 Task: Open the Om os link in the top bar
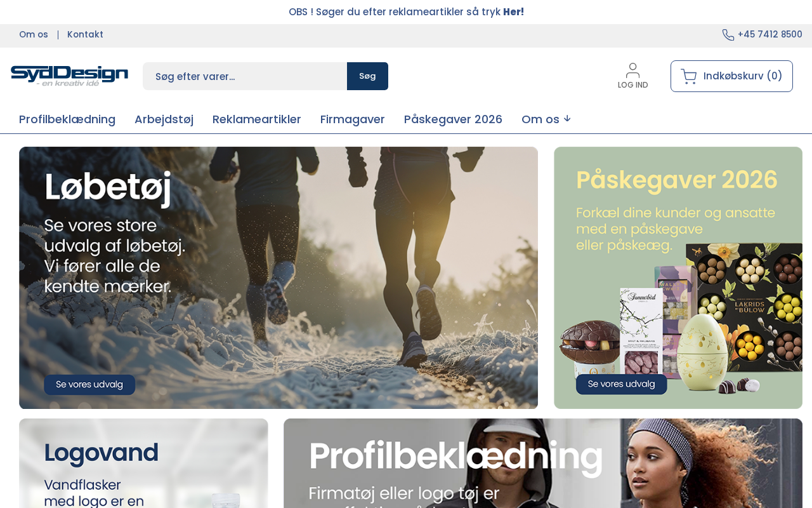click(34, 35)
